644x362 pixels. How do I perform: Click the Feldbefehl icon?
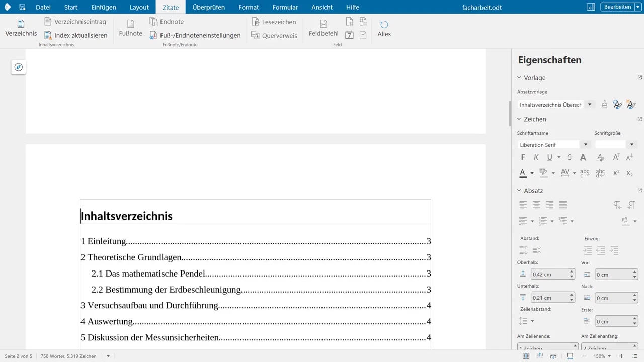(324, 24)
